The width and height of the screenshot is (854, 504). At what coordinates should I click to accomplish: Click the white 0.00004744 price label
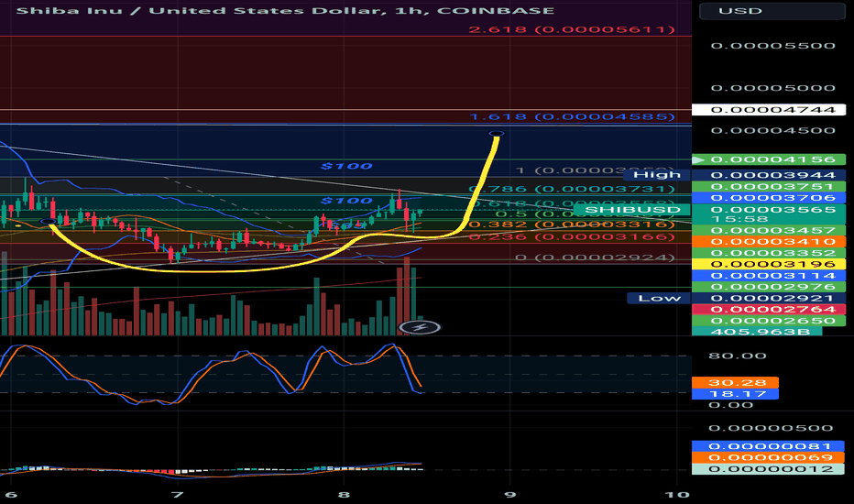[x=769, y=110]
